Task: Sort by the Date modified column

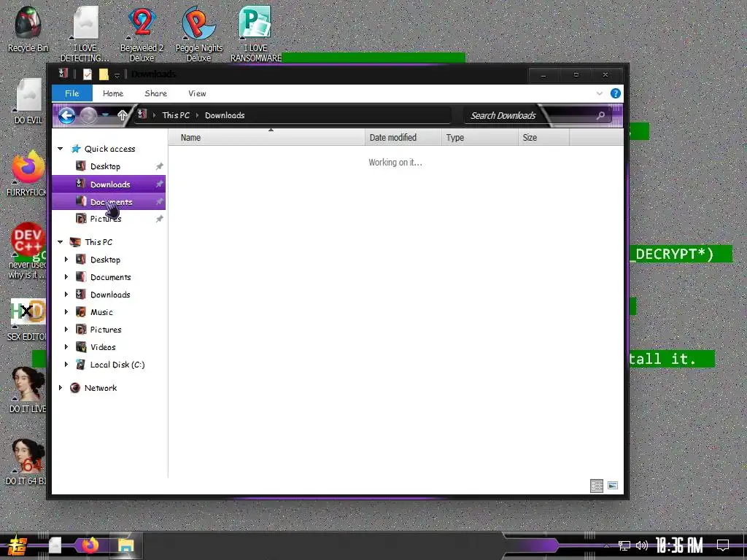Action: click(403, 137)
